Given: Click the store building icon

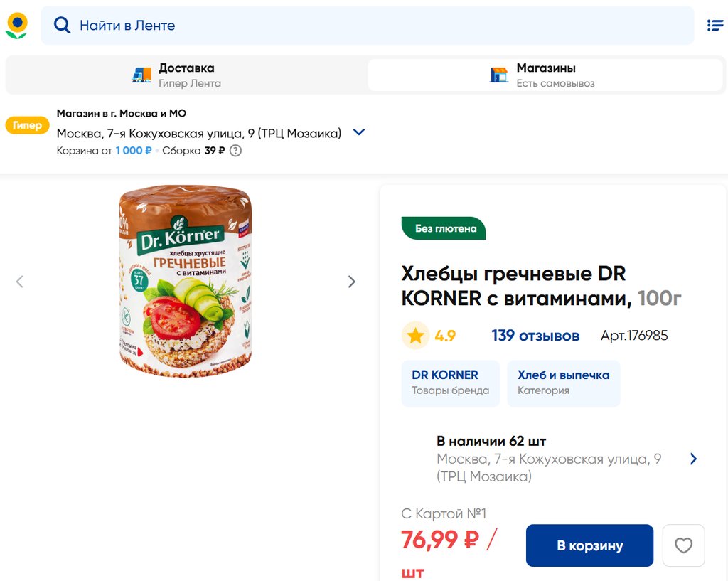Looking at the screenshot, I should coord(499,75).
